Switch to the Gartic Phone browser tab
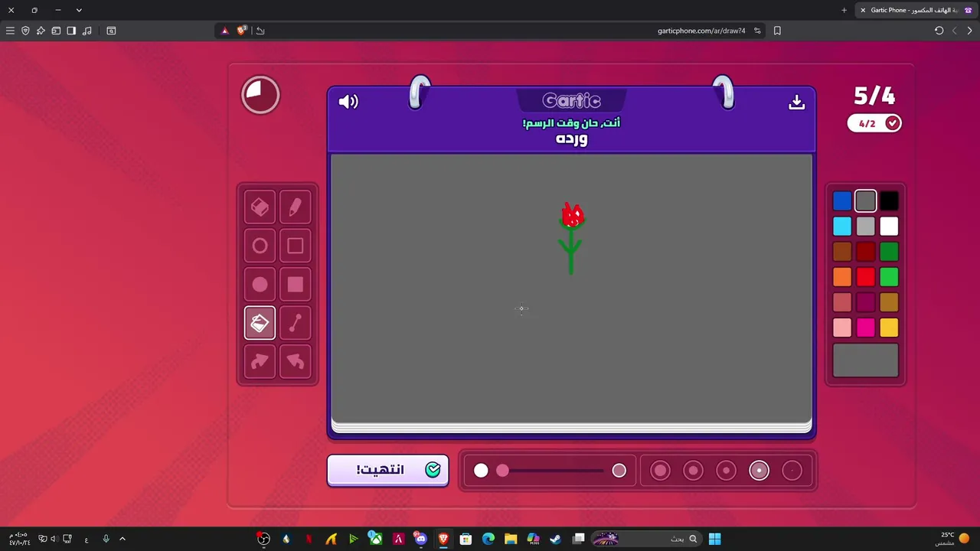This screenshot has height=551, width=980. 915,10
